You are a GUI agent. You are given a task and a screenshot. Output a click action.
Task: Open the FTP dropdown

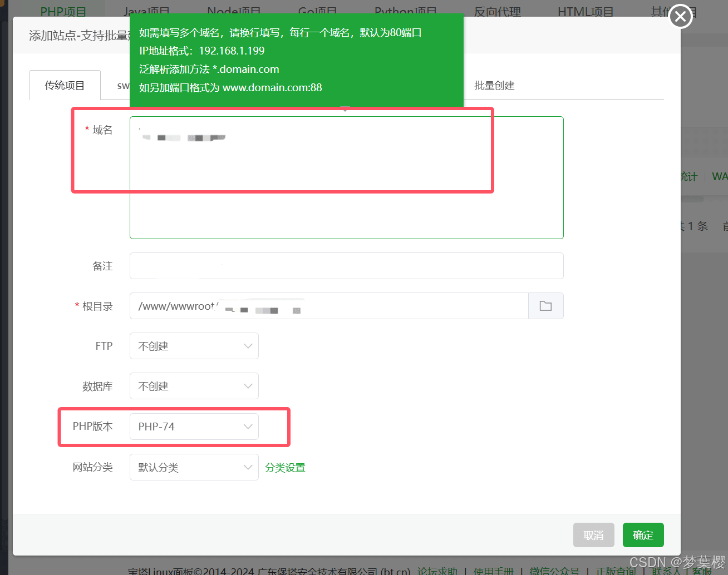point(194,346)
